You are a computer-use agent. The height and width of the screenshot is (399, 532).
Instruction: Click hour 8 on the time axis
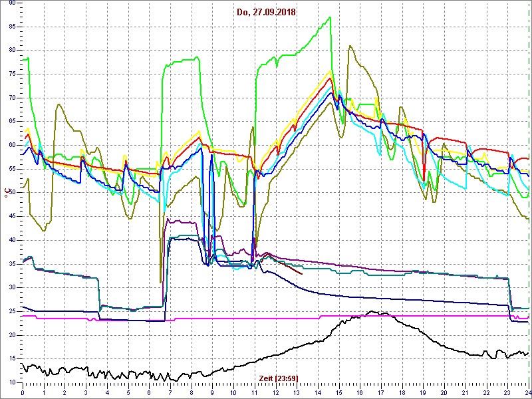click(x=191, y=392)
